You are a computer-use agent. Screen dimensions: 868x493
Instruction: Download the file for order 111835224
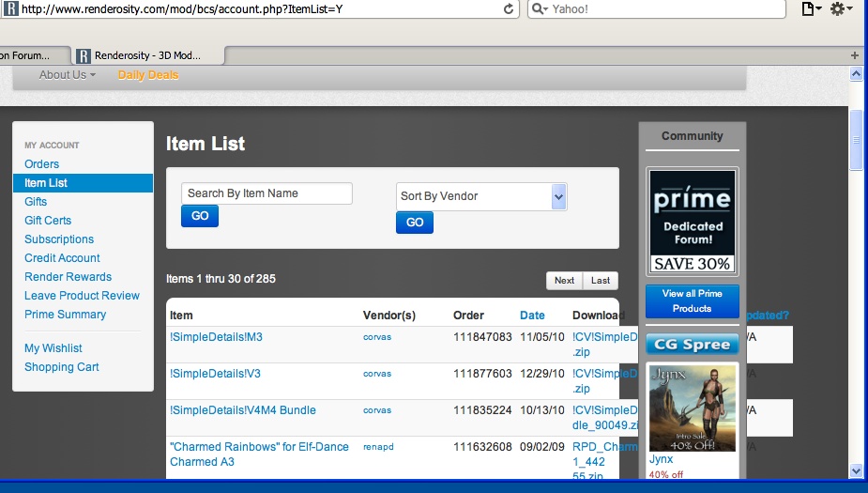click(604, 417)
